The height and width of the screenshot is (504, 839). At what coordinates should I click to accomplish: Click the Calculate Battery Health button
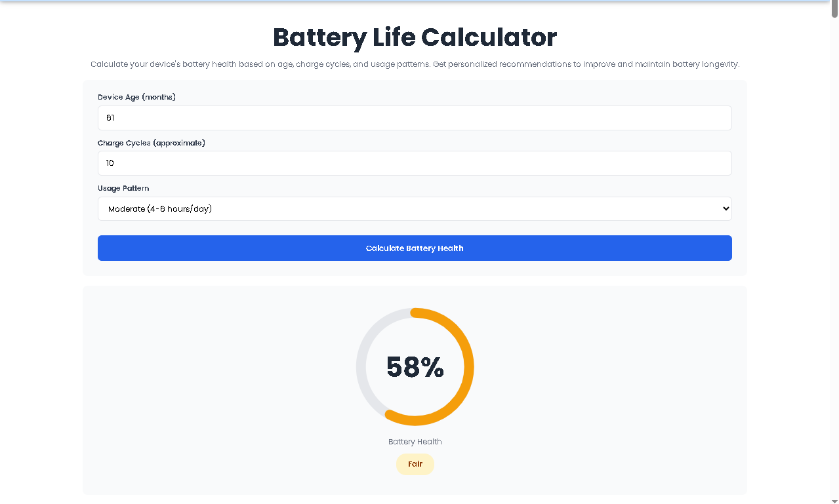coord(415,248)
